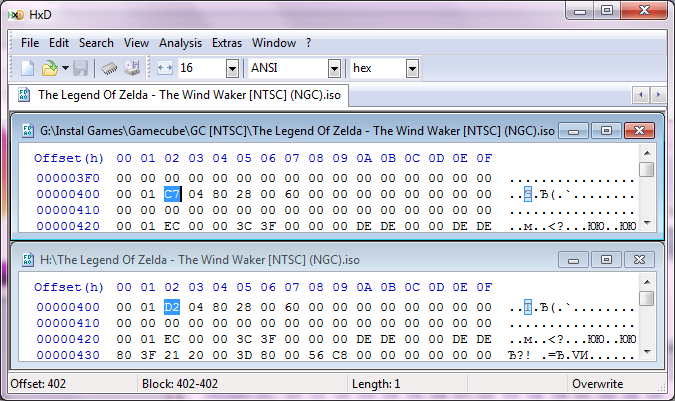Open the Extras menu

click(227, 43)
